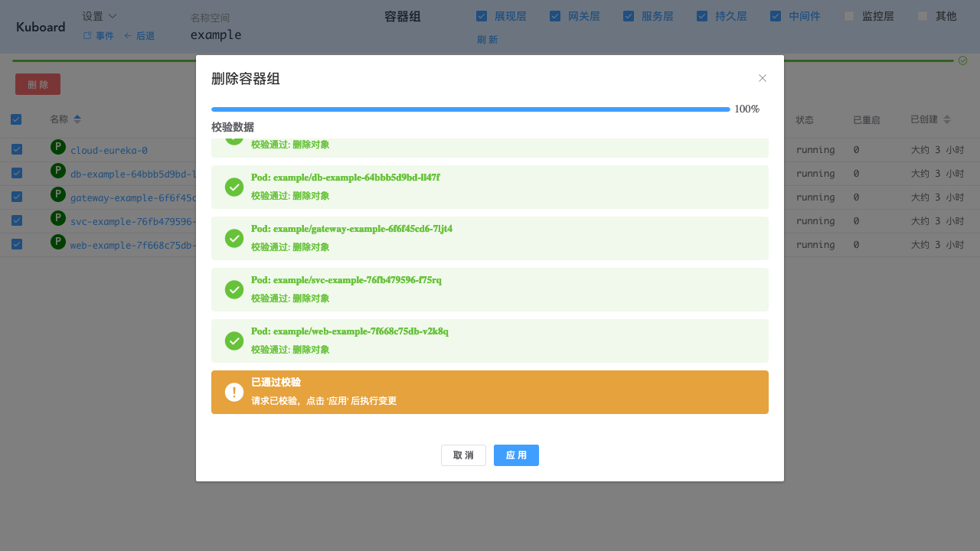The height and width of the screenshot is (551, 980).
Task: Uncheck the select-all checkbox in table header
Action: (x=16, y=119)
